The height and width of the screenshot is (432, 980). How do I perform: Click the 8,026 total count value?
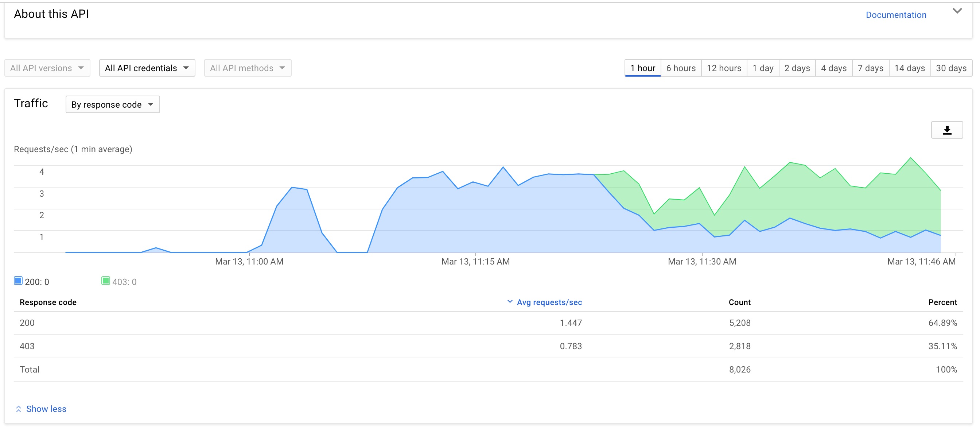(740, 369)
